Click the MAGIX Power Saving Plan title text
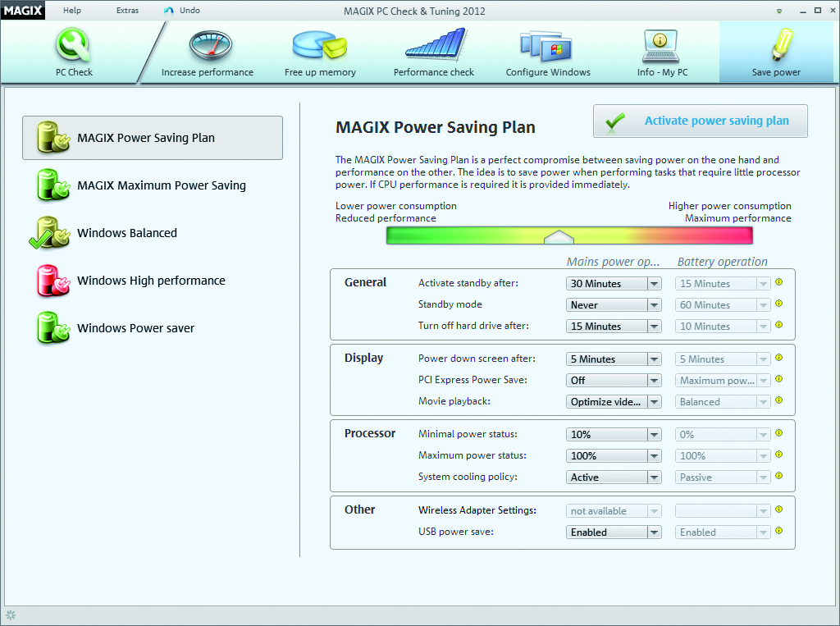 (436, 127)
